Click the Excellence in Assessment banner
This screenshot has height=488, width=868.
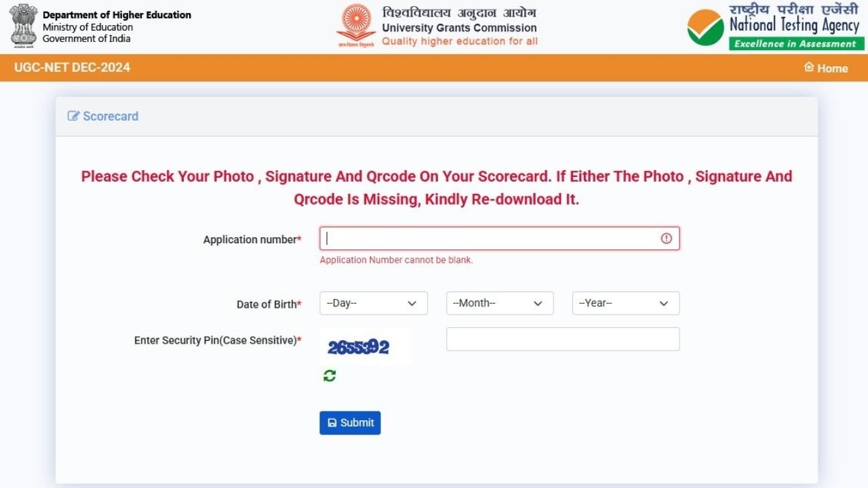(x=796, y=44)
